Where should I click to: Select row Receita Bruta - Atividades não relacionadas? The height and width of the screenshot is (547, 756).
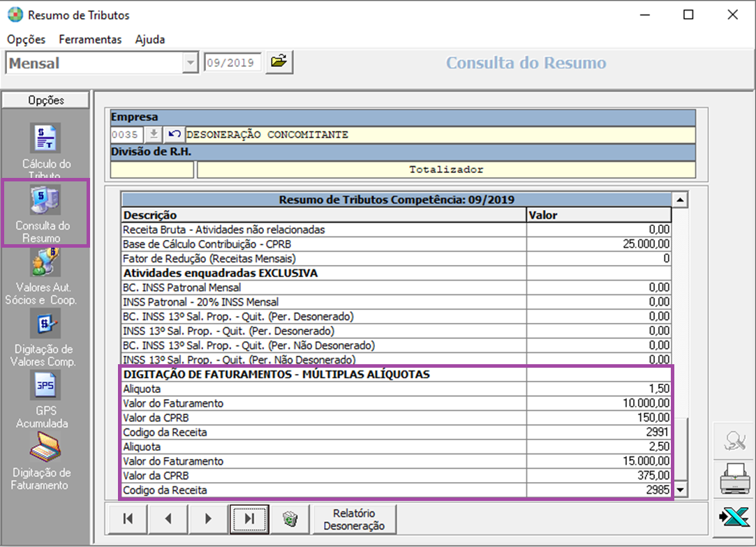click(396, 230)
